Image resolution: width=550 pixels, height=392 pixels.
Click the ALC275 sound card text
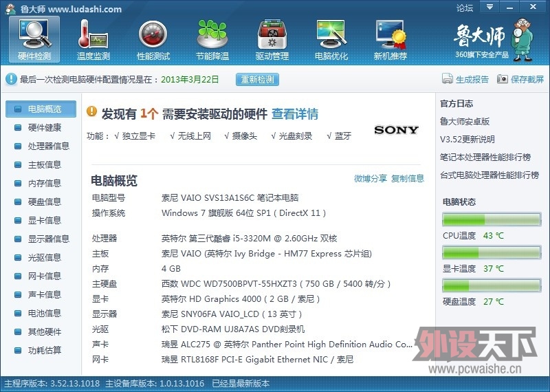(x=287, y=345)
